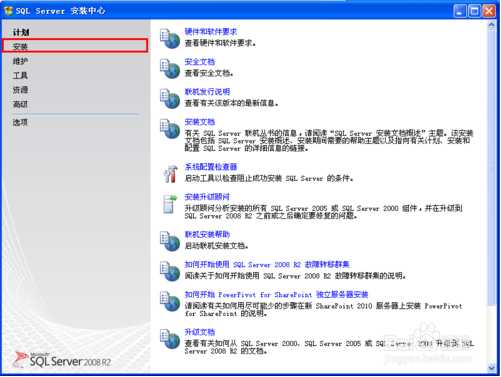Screen dimensions: 501x377
Task: Click the icon next to 联机安装帮助
Action: [x=170, y=241]
